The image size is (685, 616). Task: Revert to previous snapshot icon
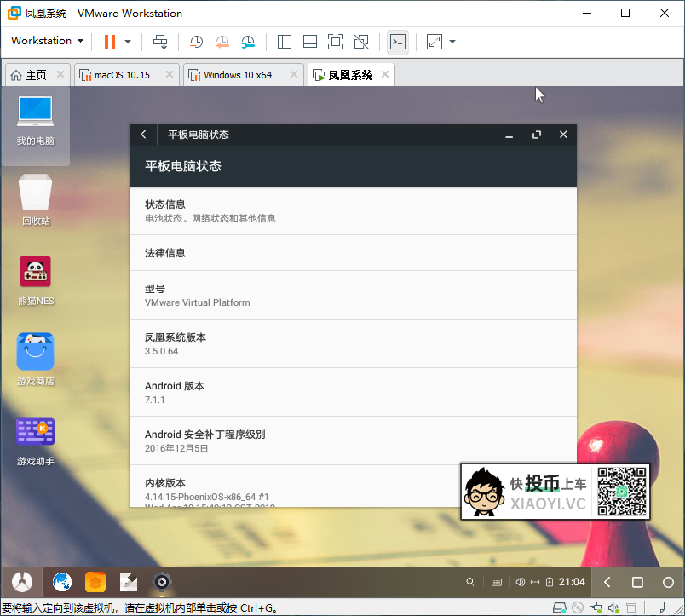coord(222,42)
